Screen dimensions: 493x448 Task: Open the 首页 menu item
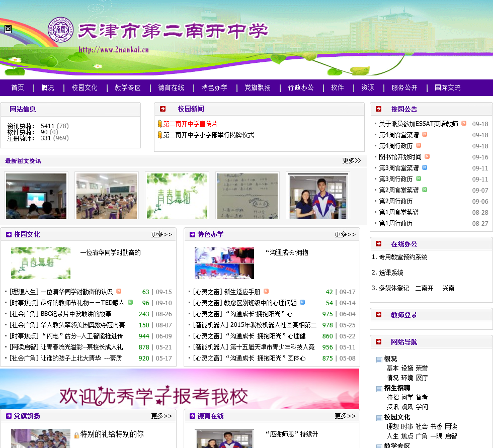pyautogui.click(x=18, y=87)
